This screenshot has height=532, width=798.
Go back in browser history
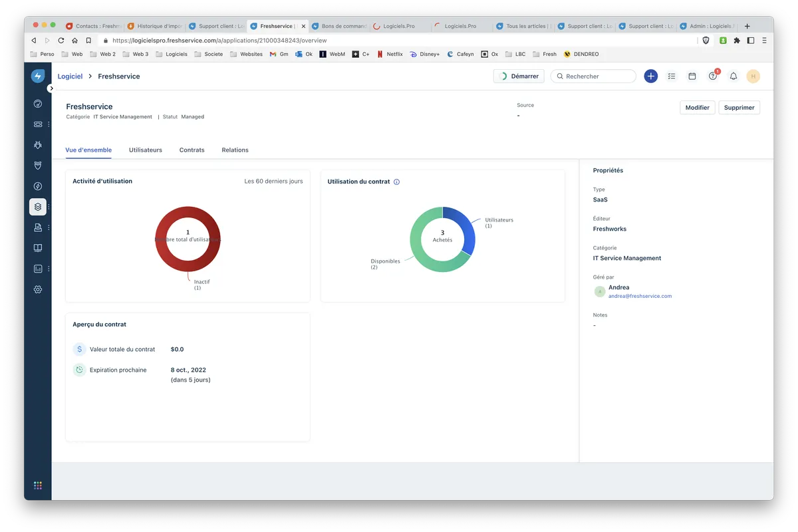click(35, 40)
